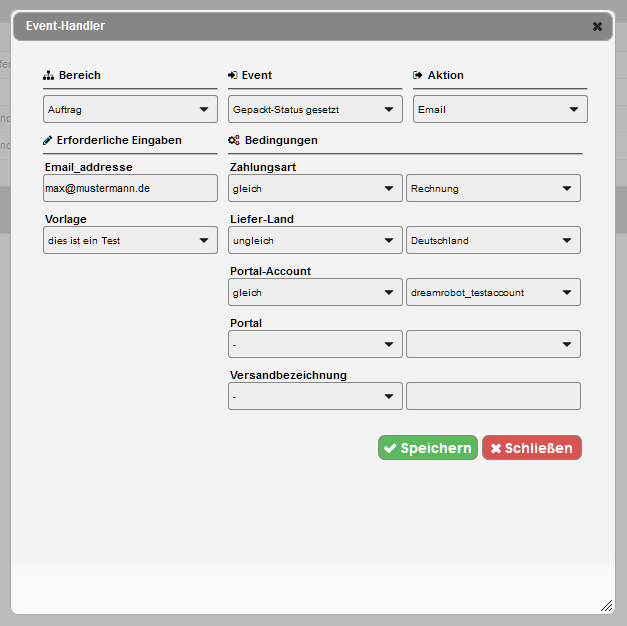
Task: Click the Erforderliche Eingaben heading text
Action: 119,140
